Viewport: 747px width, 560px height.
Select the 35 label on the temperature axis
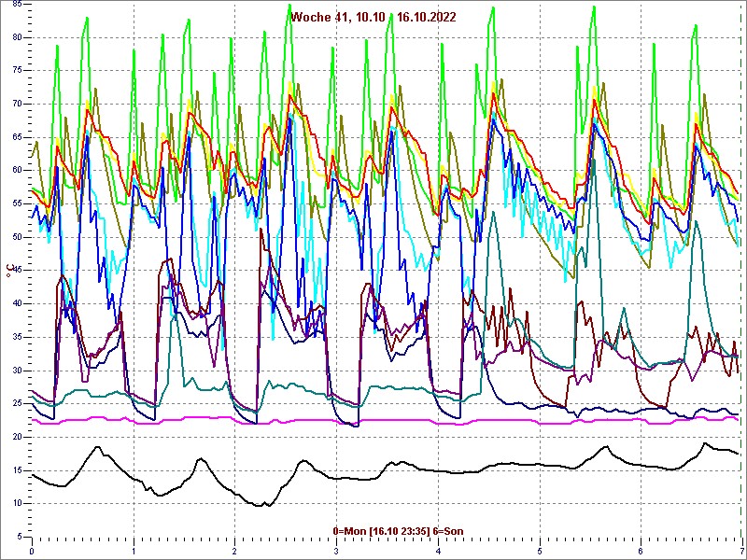tap(16, 337)
